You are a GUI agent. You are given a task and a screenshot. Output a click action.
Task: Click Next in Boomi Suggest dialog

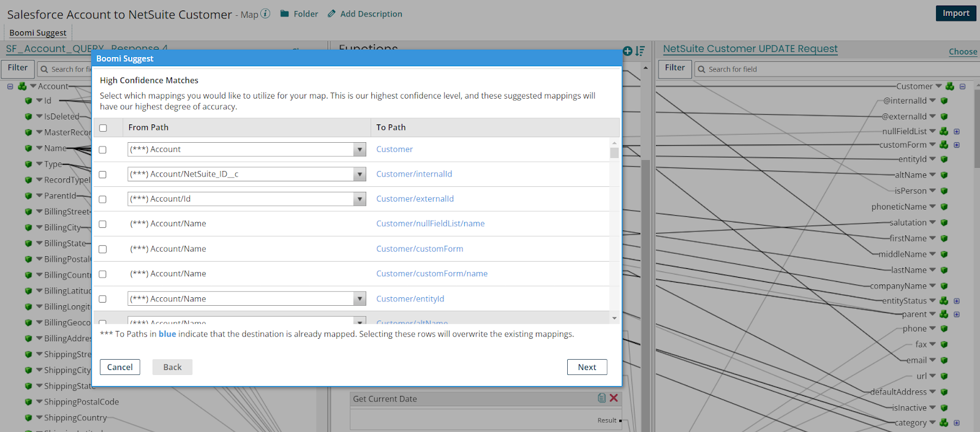pyautogui.click(x=587, y=367)
